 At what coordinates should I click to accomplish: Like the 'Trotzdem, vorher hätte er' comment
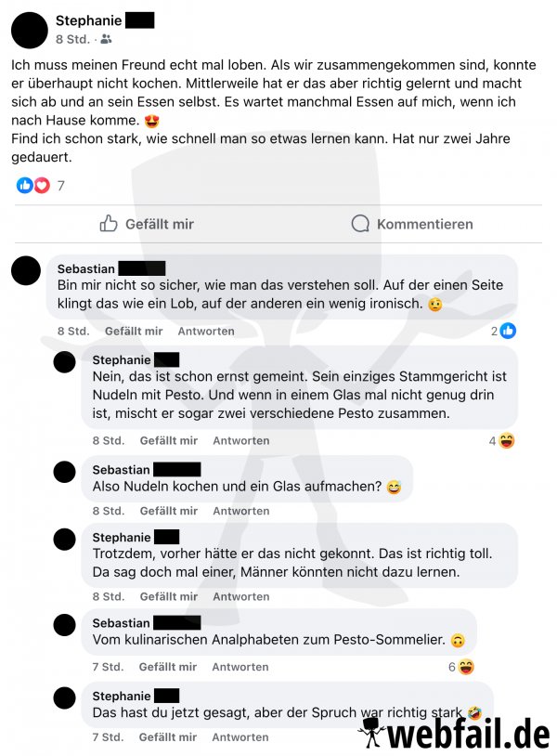pyautogui.click(x=169, y=596)
